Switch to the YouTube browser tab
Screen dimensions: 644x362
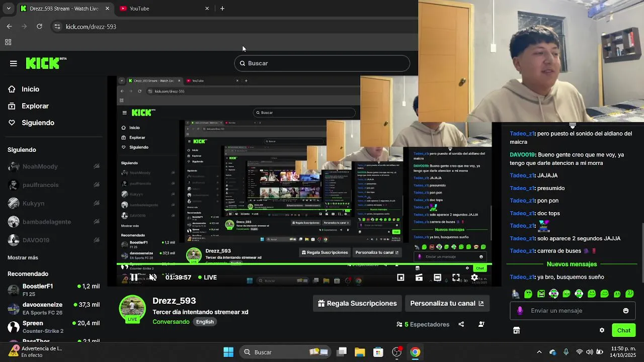click(164, 9)
